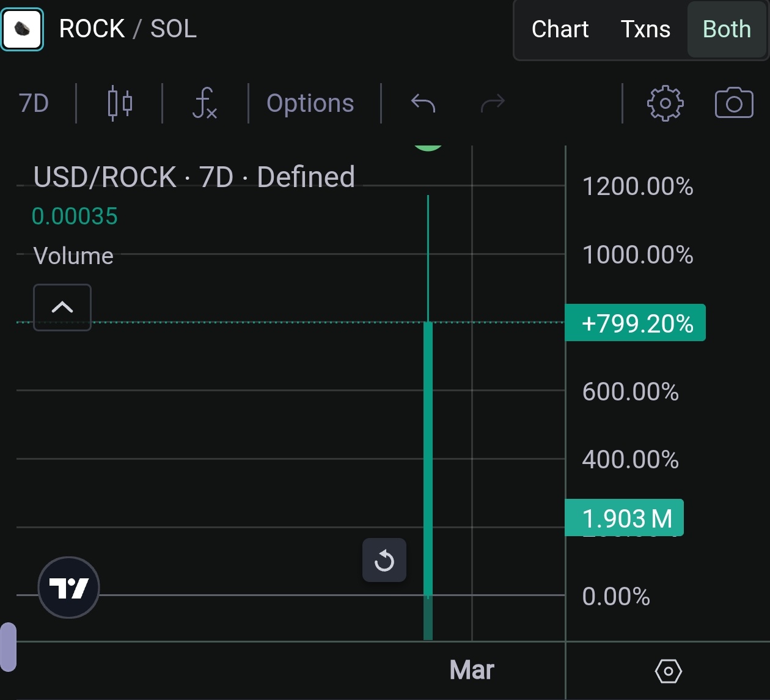Select the Both view toggle

[x=727, y=29]
